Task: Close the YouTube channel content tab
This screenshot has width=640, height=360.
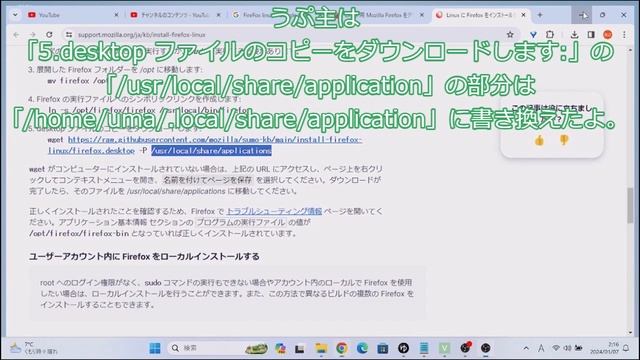Action: pyautogui.click(x=218, y=15)
